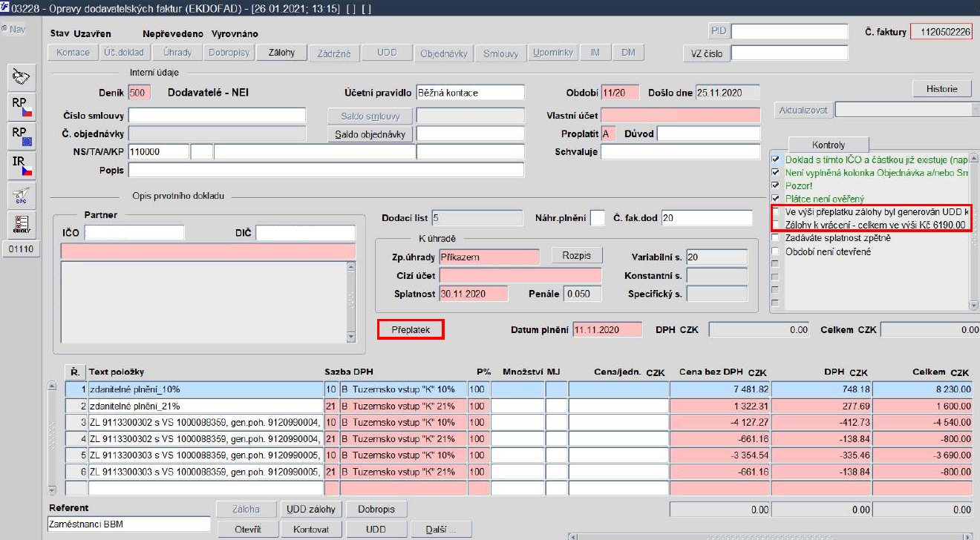Open the Úhrady tab

point(178,53)
